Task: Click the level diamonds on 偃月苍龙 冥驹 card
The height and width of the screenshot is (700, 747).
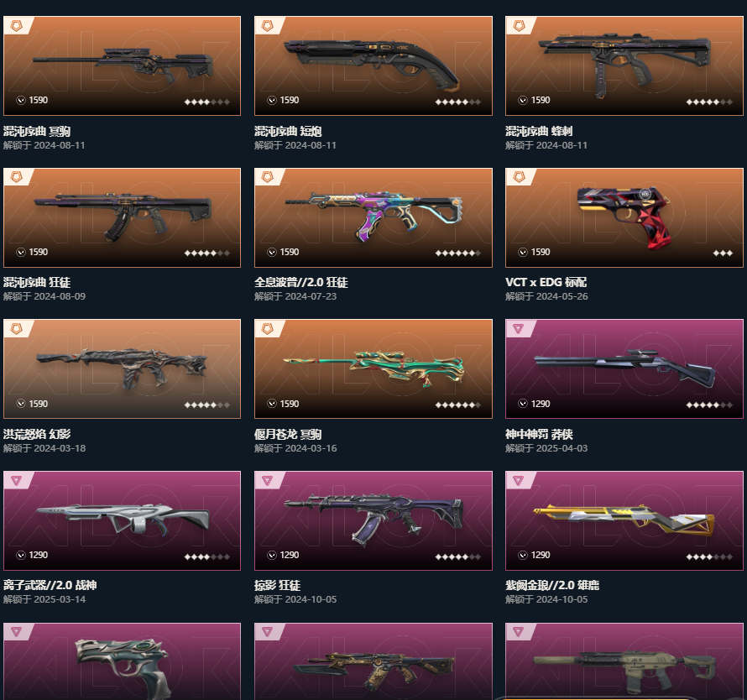Action: [x=457, y=405]
